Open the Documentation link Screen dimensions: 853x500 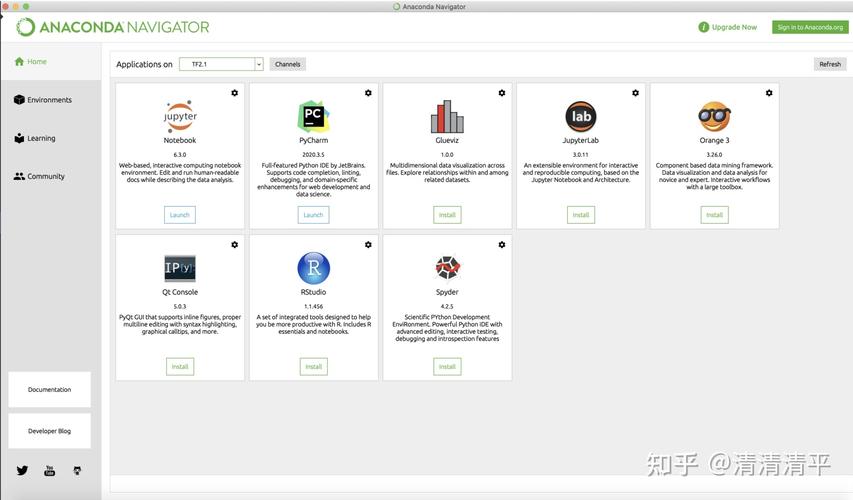click(50, 390)
